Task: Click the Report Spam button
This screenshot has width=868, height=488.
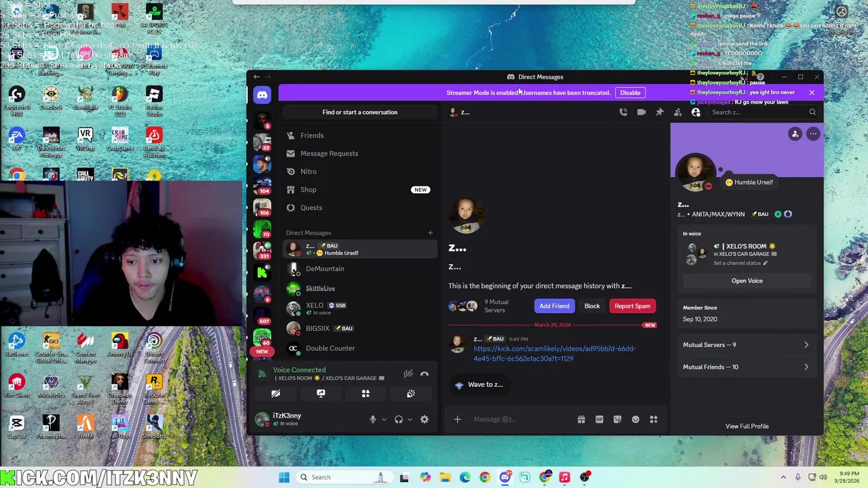Action: (632, 306)
